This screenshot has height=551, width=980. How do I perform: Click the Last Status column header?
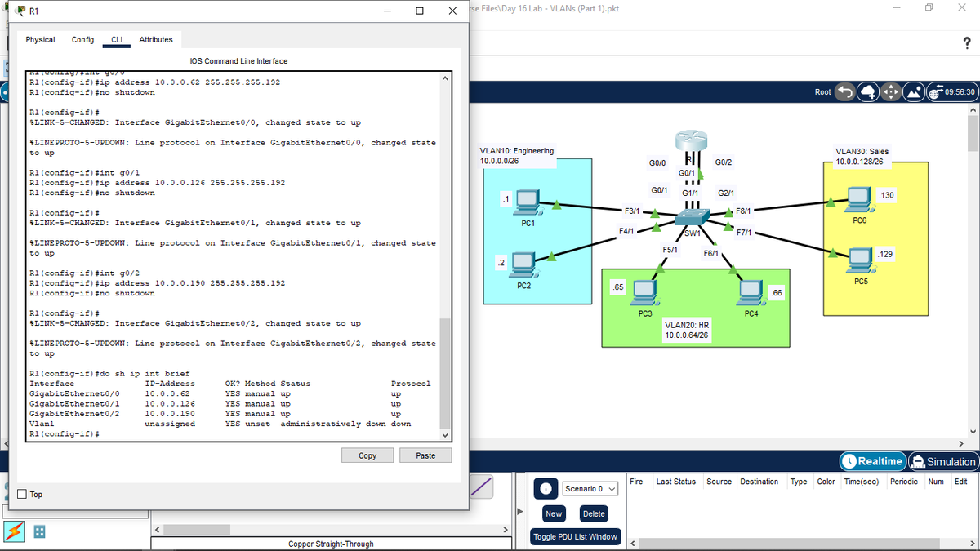(x=675, y=482)
